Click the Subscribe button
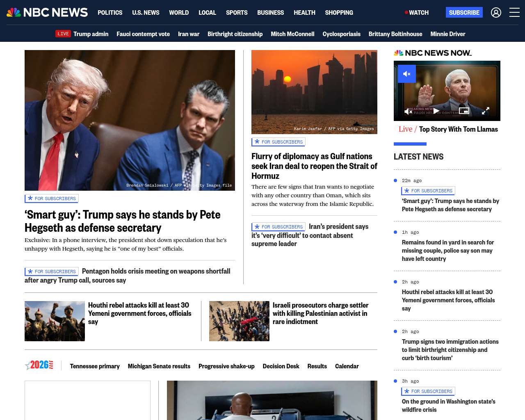The image size is (525, 420). (464, 12)
